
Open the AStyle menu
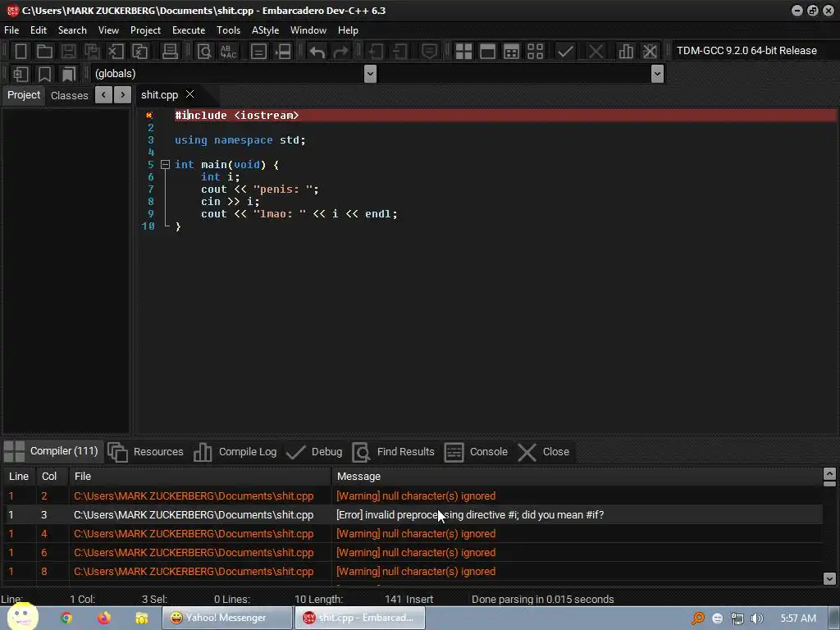coord(265,30)
